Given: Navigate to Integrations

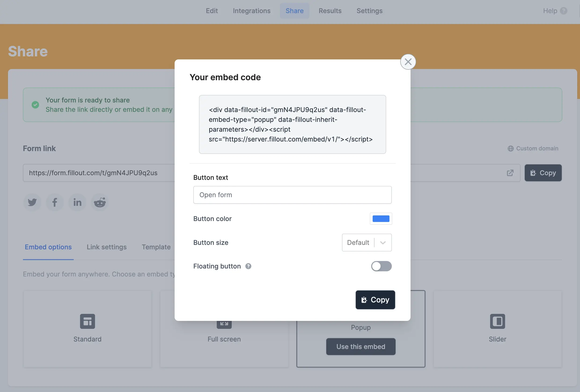Looking at the screenshot, I should click(x=252, y=11).
